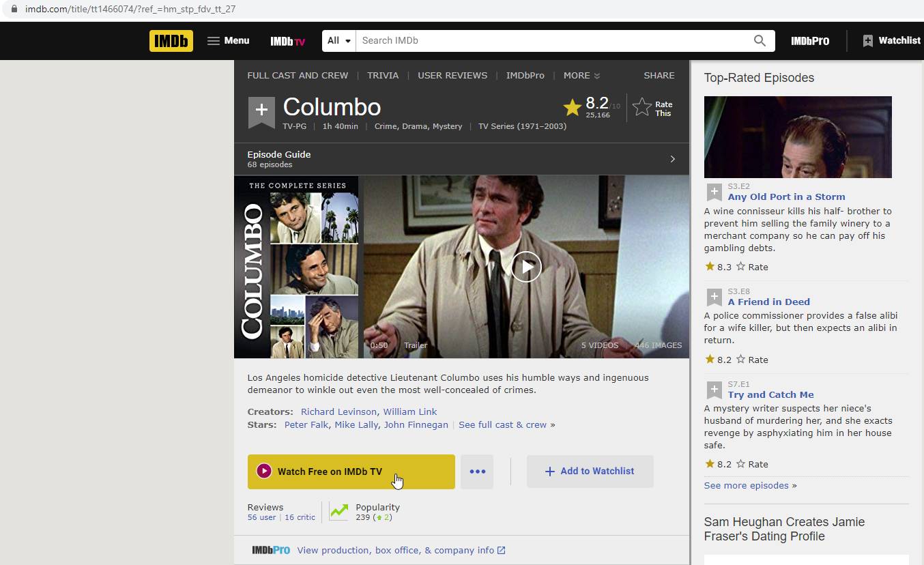The height and width of the screenshot is (565, 924).
Task: Open IMDb TV from the header
Action: pos(287,41)
